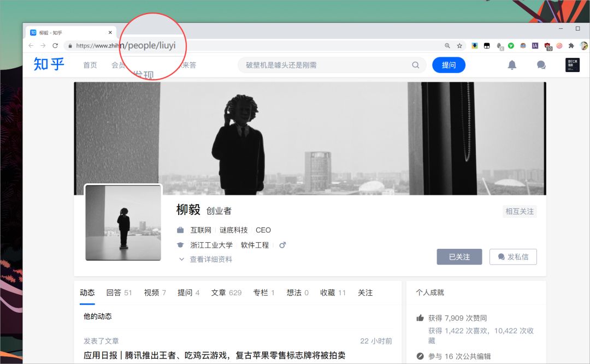This screenshot has height=364, width=590.
Task: Reload the page with the refresh icon
Action: 55,45
